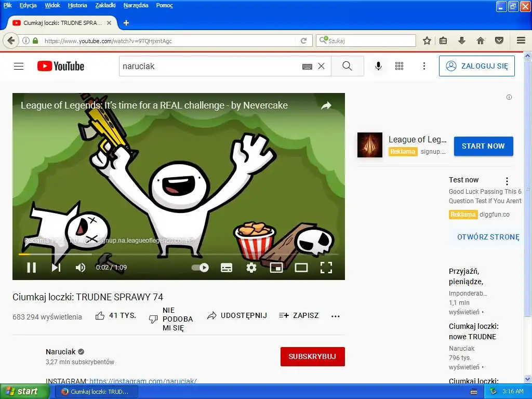Close the Ciumkaj loczki browser tab
Image resolution: width=532 pixels, height=399 pixels.
[109, 23]
